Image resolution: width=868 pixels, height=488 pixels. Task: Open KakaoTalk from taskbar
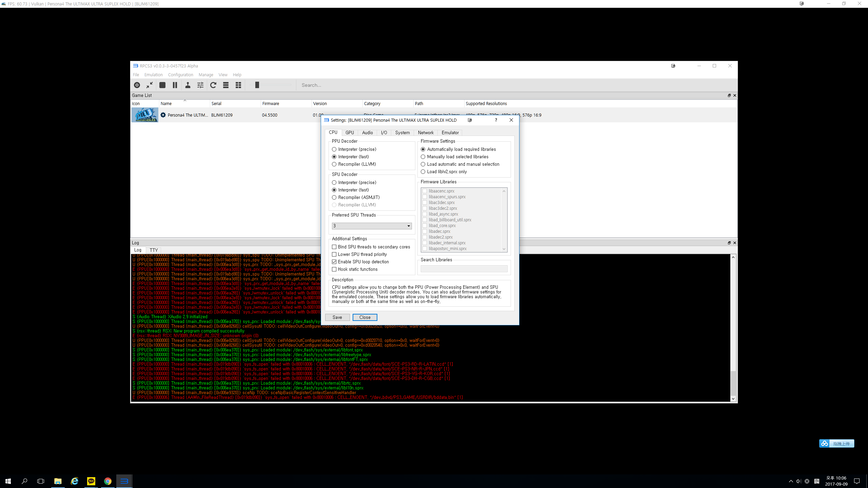pos(91,481)
